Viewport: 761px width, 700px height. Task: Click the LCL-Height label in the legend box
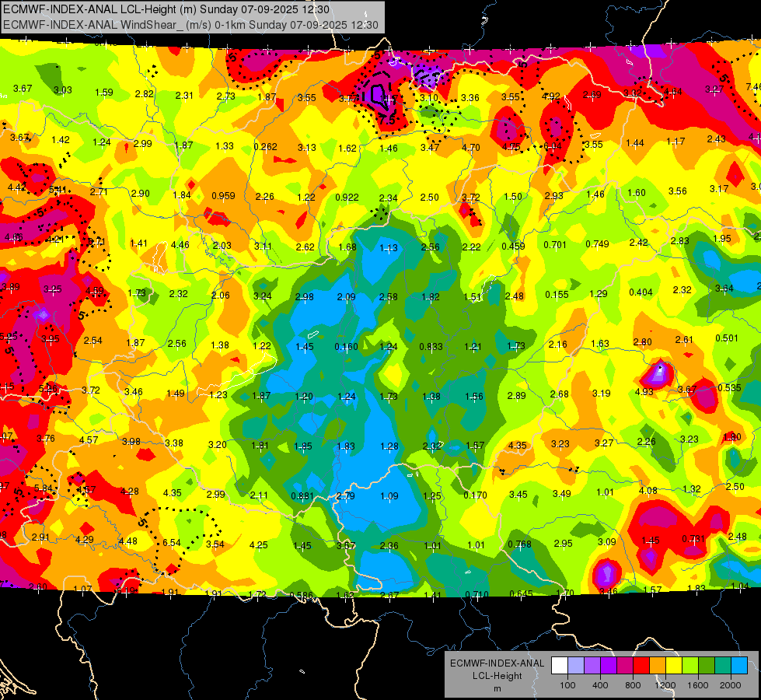pyautogui.click(x=497, y=676)
